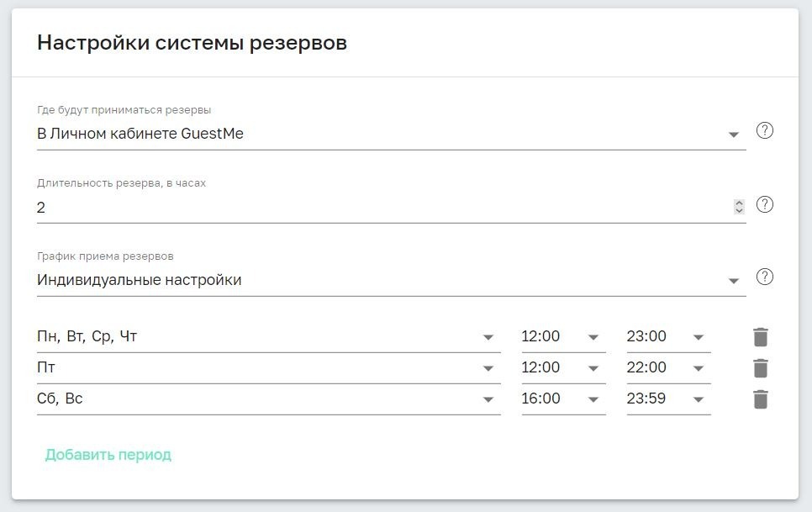Click the stepper down arrow for duration
812x512 pixels.
pos(739,209)
